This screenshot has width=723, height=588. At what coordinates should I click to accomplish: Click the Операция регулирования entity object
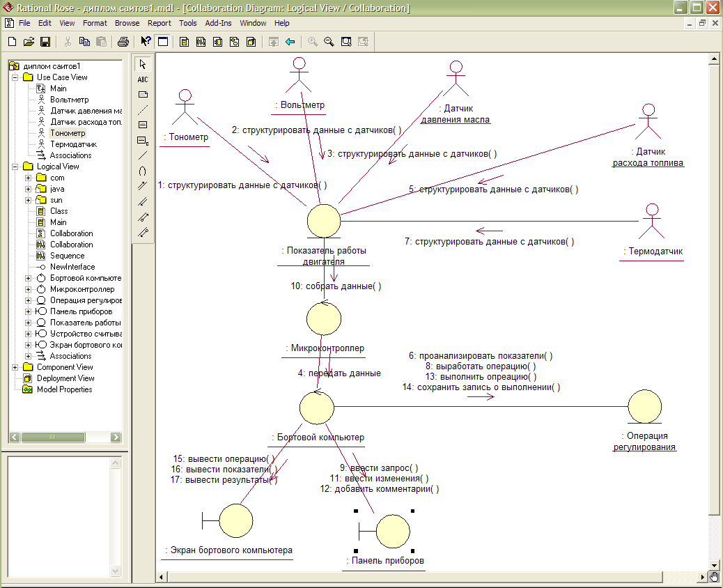point(644,406)
